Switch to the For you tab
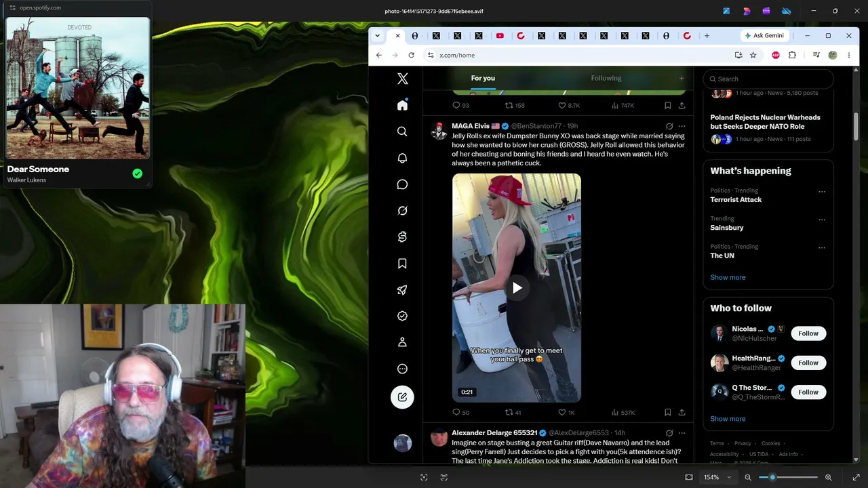The height and width of the screenshot is (488, 868). (x=483, y=78)
